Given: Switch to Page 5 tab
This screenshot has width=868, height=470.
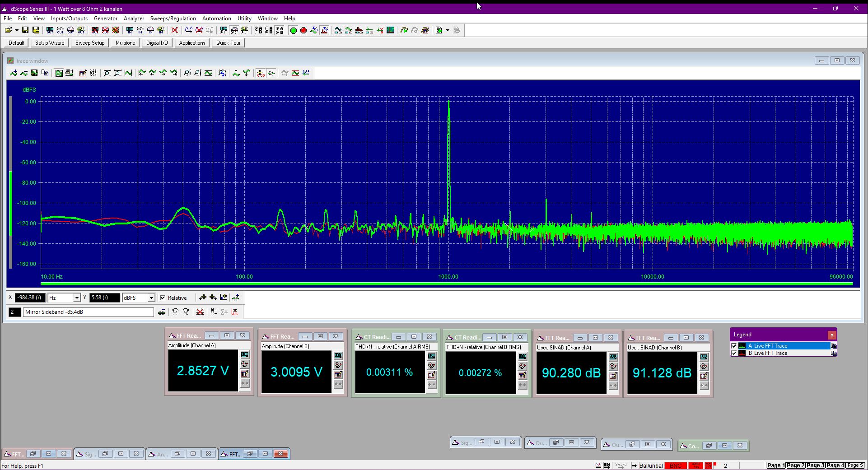Looking at the screenshot, I should 855,465.
